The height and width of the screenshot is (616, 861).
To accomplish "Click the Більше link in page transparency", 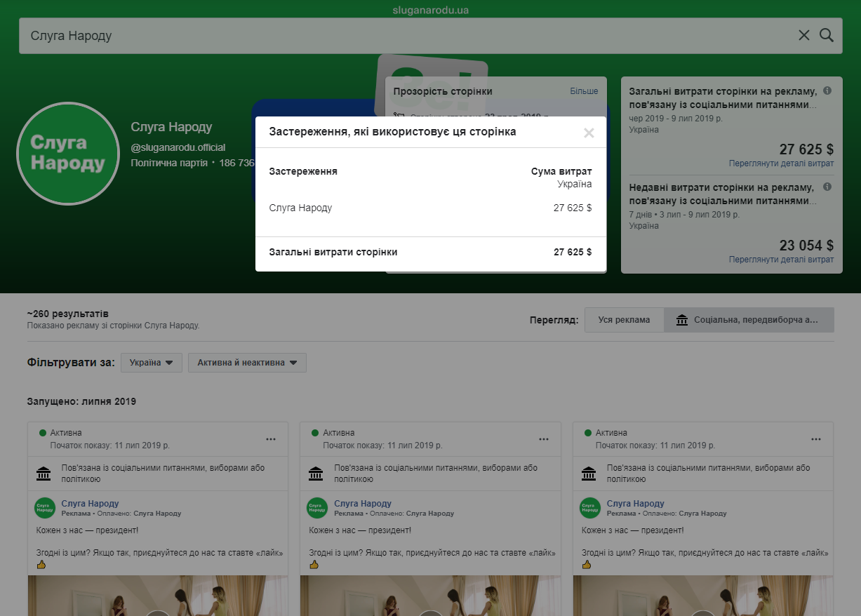I will (x=584, y=91).
